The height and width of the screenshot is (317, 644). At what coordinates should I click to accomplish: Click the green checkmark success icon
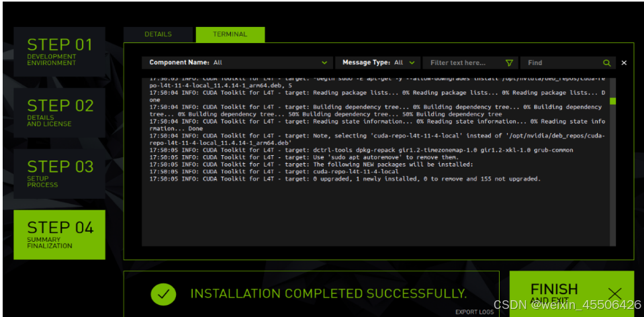point(163,294)
